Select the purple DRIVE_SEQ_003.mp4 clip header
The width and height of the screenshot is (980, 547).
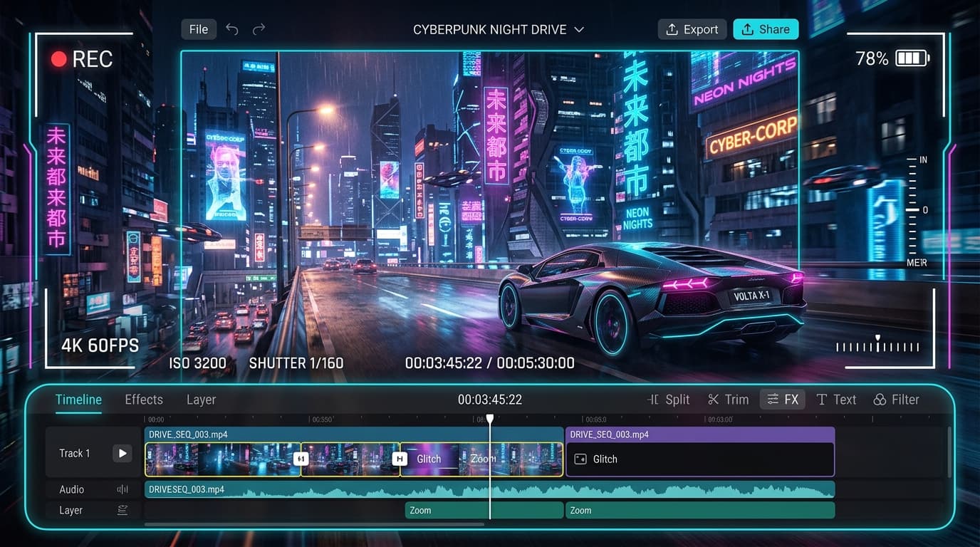point(699,434)
